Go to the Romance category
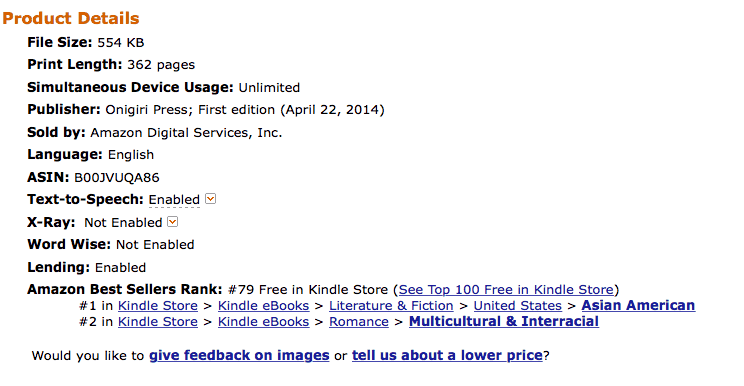Screen dimensions: 744x386 359,322
